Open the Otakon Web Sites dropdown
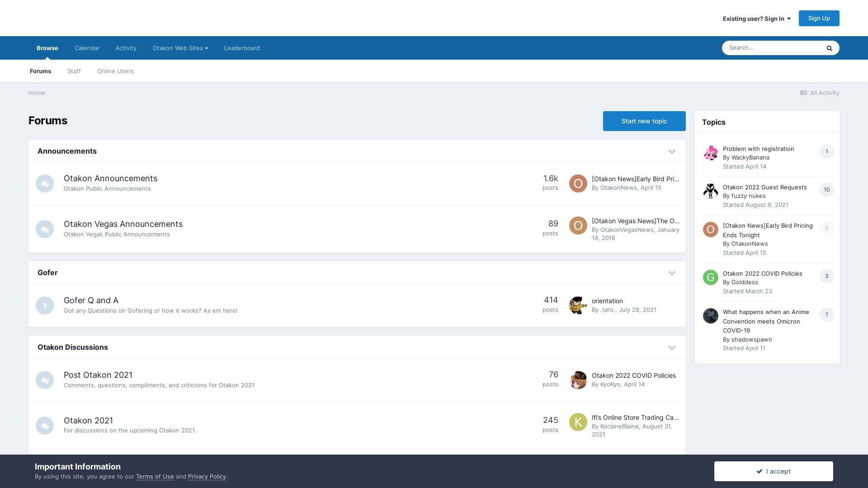The width and height of the screenshot is (868, 488). click(x=180, y=48)
